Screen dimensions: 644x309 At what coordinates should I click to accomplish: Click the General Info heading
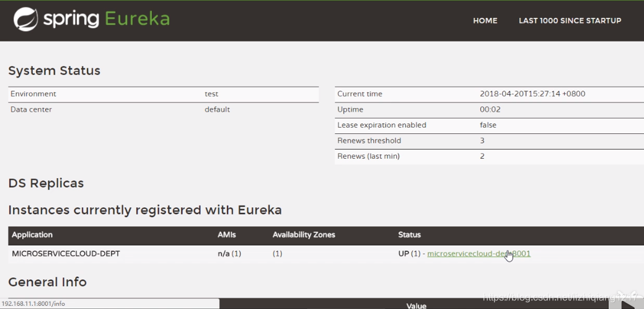point(47,282)
